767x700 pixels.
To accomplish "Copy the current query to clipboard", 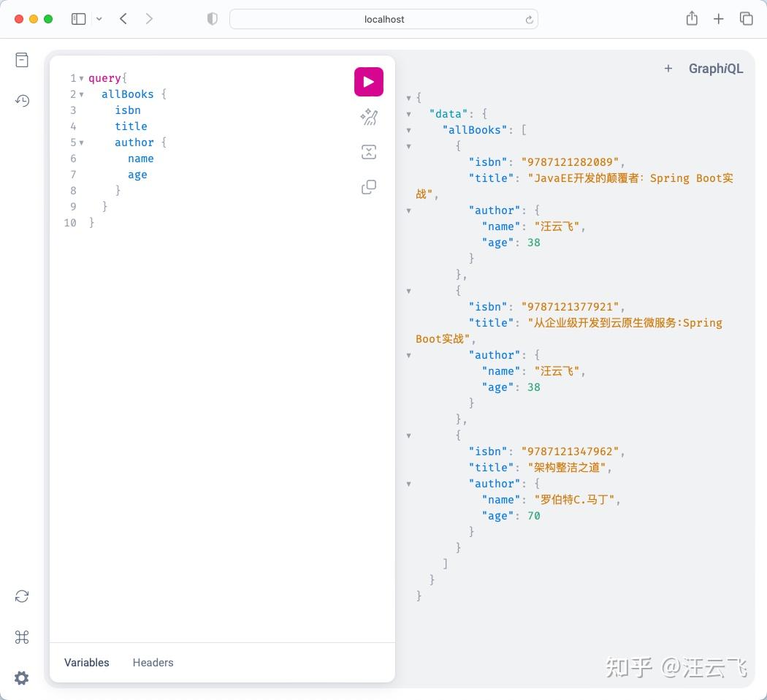I will click(x=368, y=187).
